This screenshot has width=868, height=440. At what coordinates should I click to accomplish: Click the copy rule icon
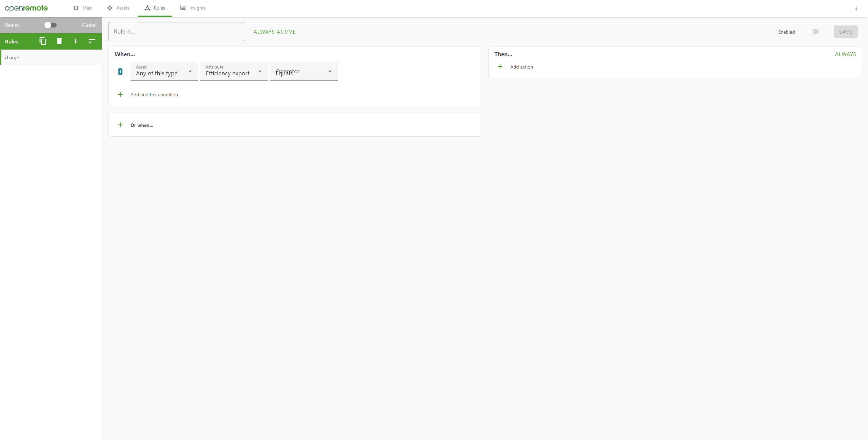[43, 41]
